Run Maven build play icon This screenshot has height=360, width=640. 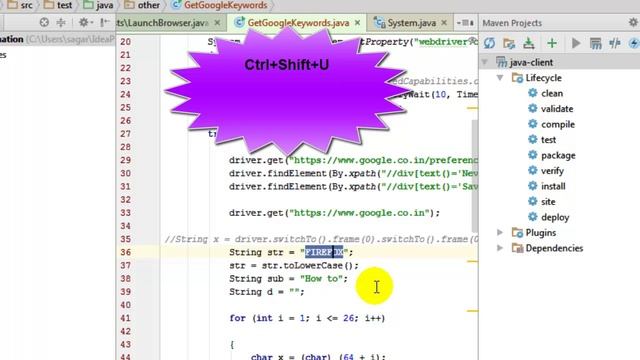pyautogui.click(x=576, y=43)
